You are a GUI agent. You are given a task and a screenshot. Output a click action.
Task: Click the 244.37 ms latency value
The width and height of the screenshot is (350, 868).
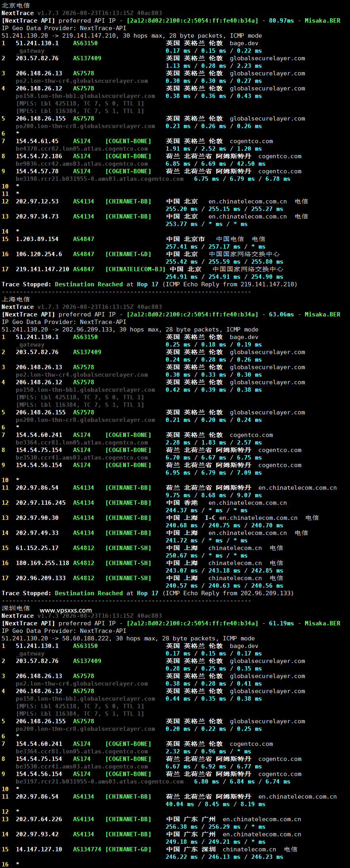coord(182,510)
